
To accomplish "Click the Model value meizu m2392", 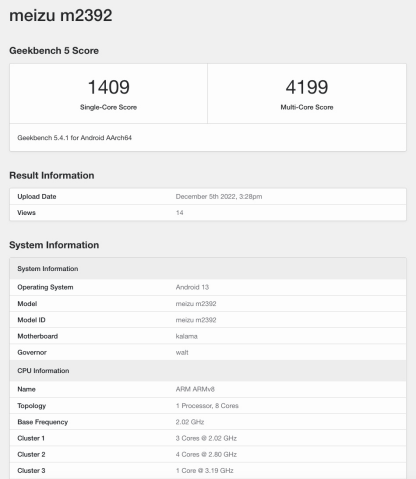I will pos(196,304).
